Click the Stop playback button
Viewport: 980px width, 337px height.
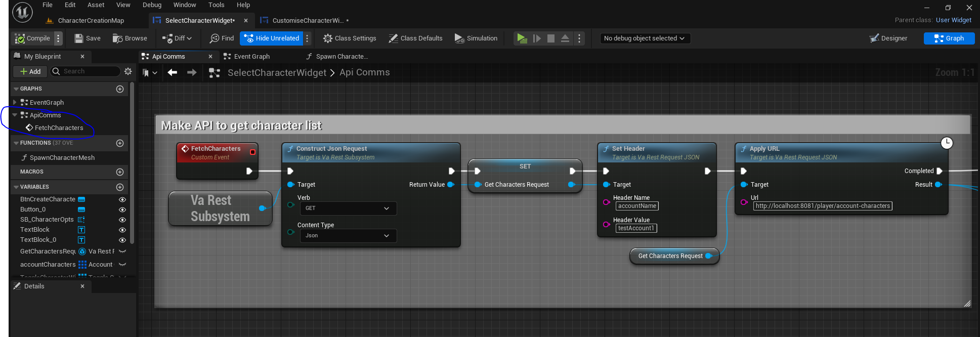pos(551,38)
